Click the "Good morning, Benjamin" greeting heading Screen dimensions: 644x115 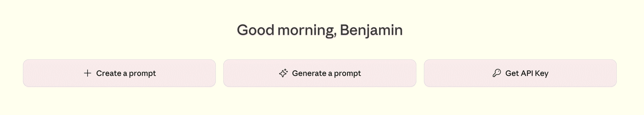[x=320, y=30]
